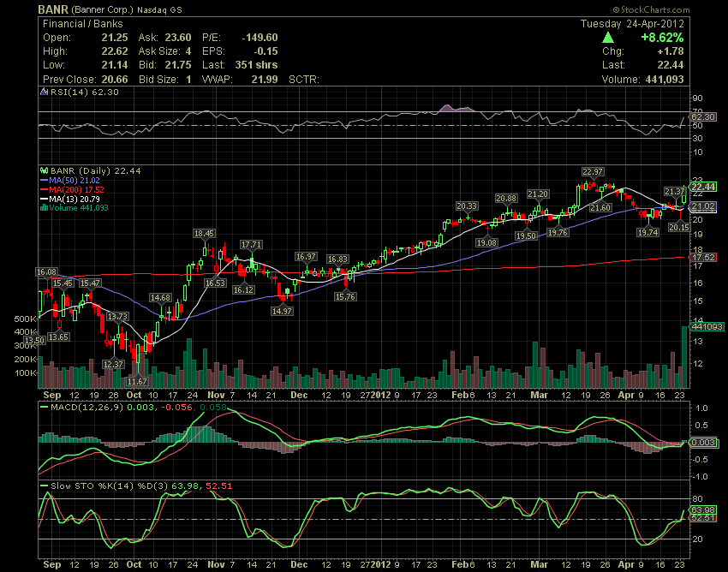The height and width of the screenshot is (572, 728).
Task: Click the MA(50) 21.02 legend text
Action: point(75,180)
